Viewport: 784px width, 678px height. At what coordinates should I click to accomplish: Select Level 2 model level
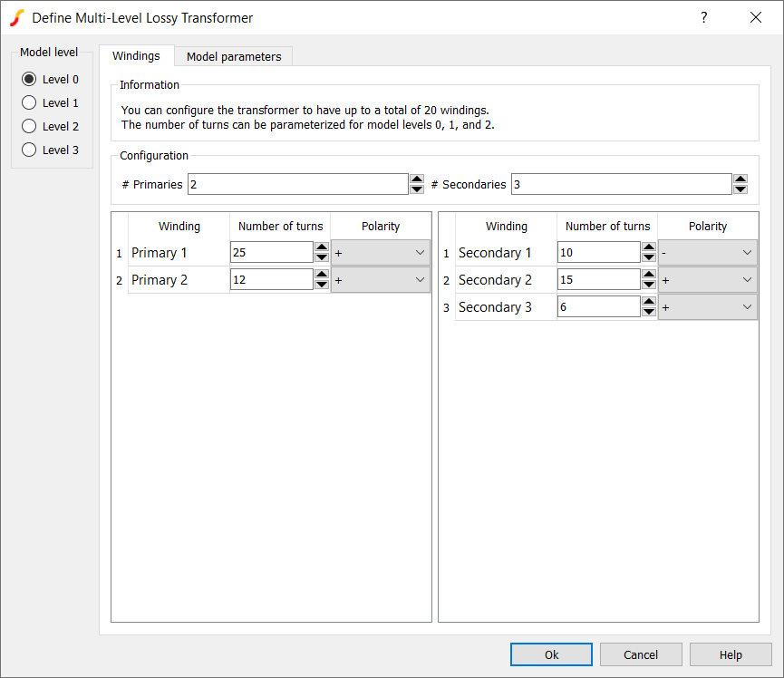29,126
